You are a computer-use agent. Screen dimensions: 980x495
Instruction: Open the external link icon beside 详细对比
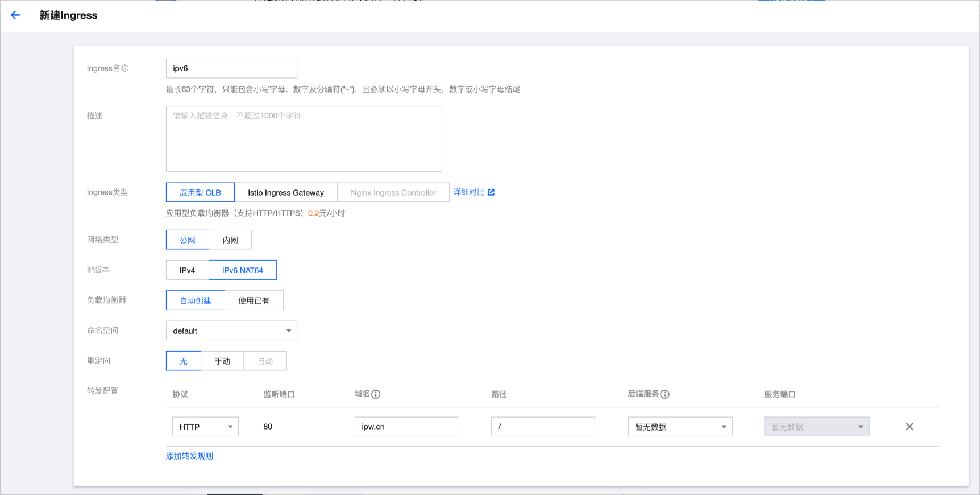[491, 192]
